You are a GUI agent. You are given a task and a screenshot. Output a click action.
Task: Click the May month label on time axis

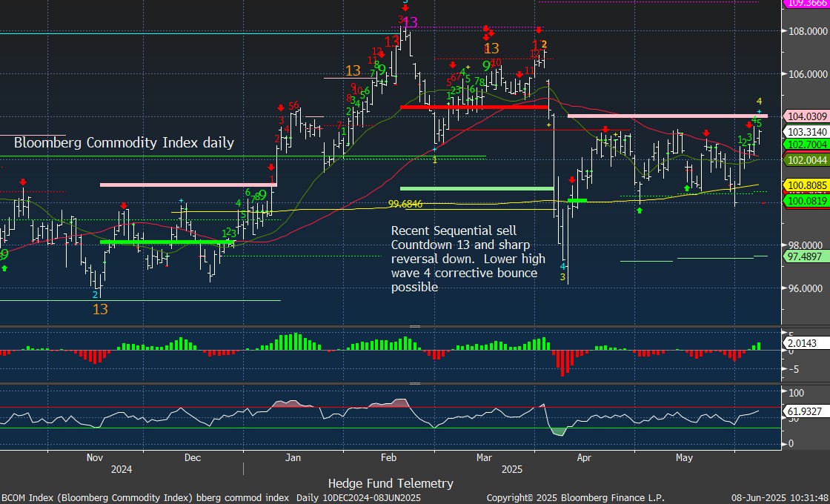pyautogui.click(x=685, y=457)
